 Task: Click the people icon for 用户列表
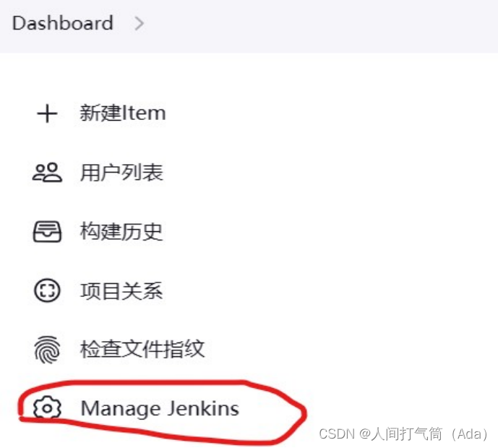pyautogui.click(x=47, y=173)
